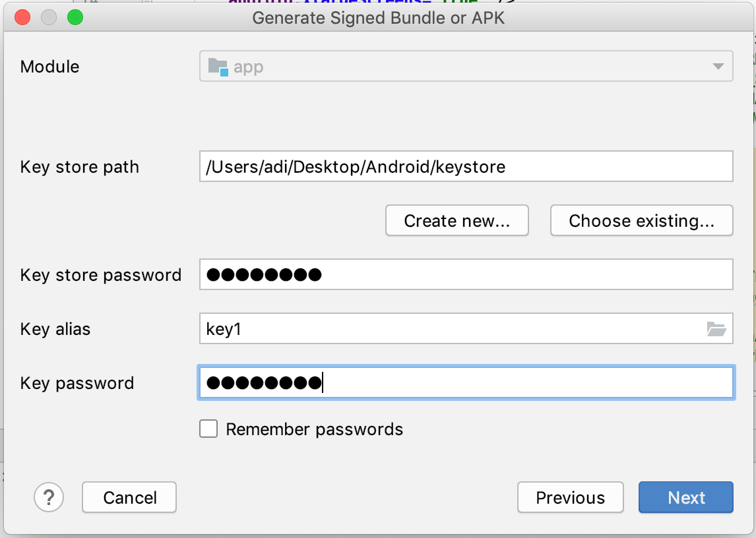The height and width of the screenshot is (538, 756).
Task: Expand the Module dropdown arrow
Action: click(718, 67)
